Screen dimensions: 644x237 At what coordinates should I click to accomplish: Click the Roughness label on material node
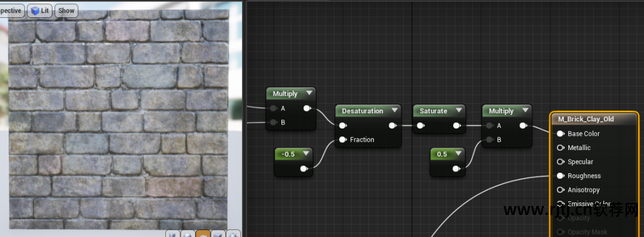tap(584, 176)
